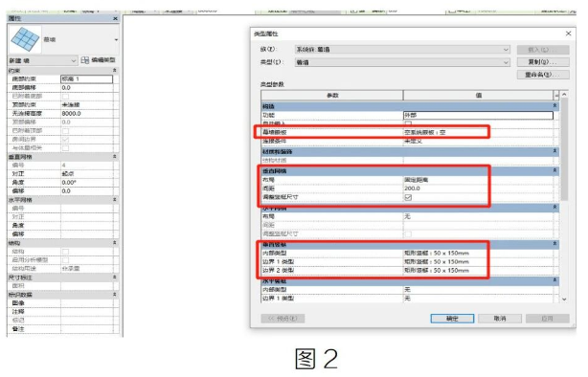This screenshot has height=377, width=588.
Task: Click the 功能 value field showing 外部
Action: click(x=478, y=116)
